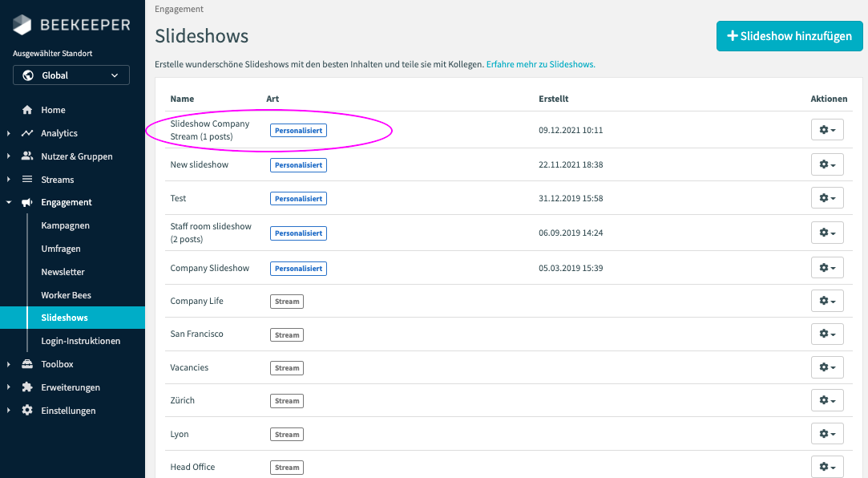The image size is (868, 478).
Task: Click the Einstellungen gear icon in sidebar
Action: tap(27, 411)
